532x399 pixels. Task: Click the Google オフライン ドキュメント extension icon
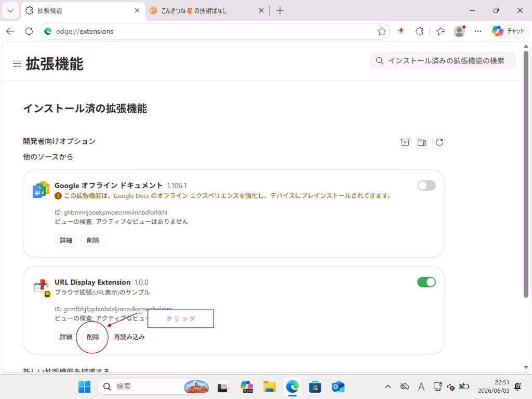(x=41, y=190)
